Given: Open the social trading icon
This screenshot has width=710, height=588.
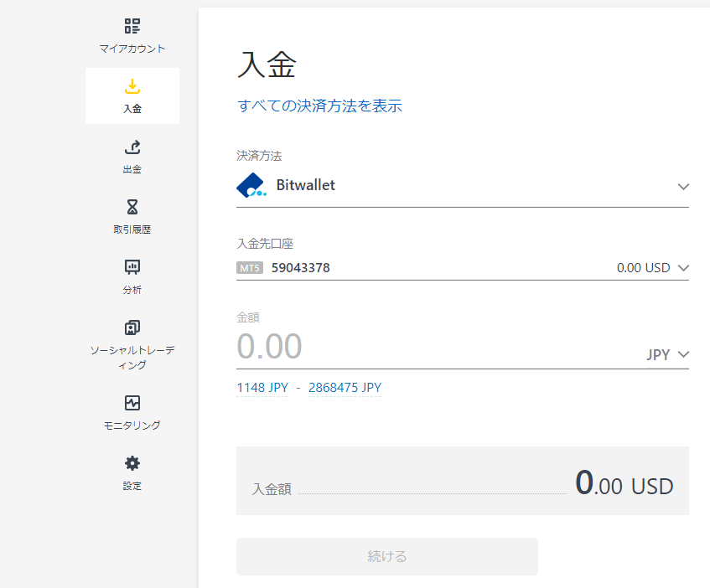Looking at the screenshot, I should pos(132,328).
